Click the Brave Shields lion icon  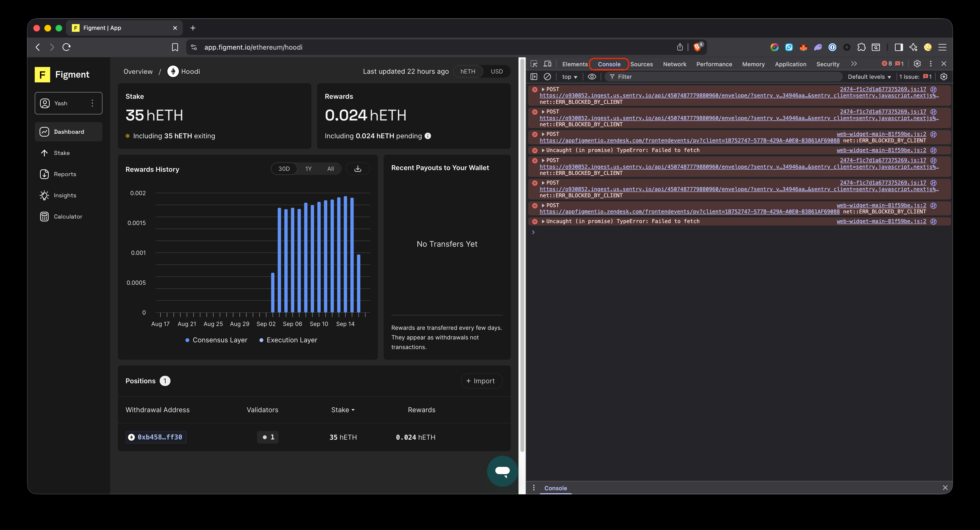(697, 47)
